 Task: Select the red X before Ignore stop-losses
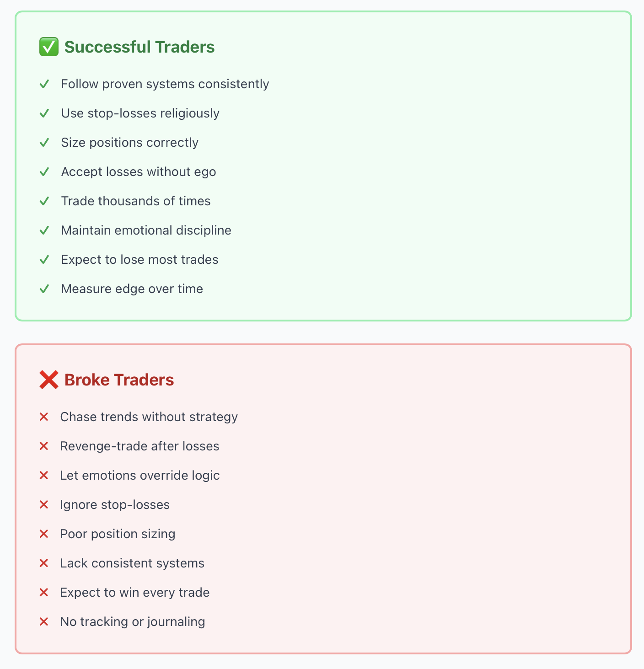(x=44, y=505)
